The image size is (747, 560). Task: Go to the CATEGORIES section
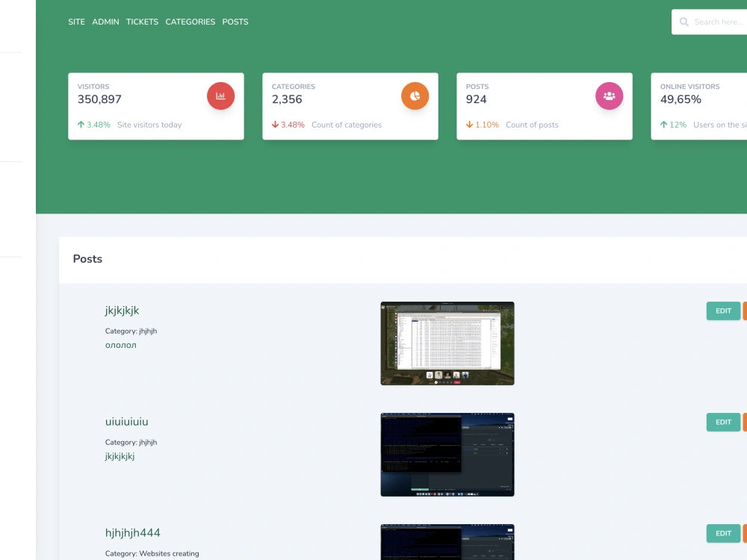click(190, 22)
